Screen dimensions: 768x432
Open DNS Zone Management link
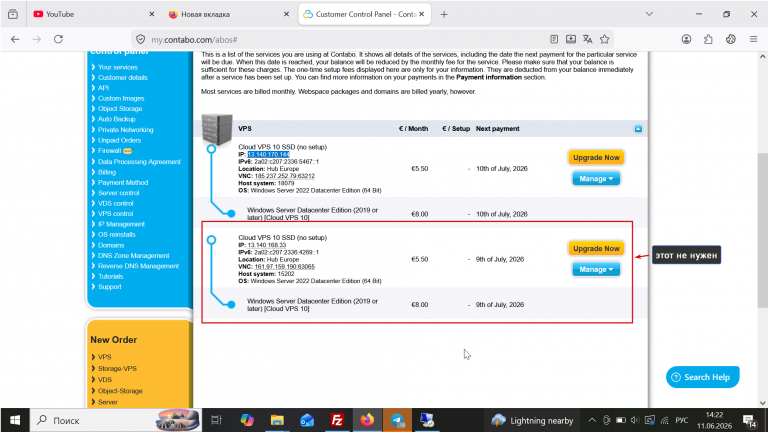tap(133, 256)
